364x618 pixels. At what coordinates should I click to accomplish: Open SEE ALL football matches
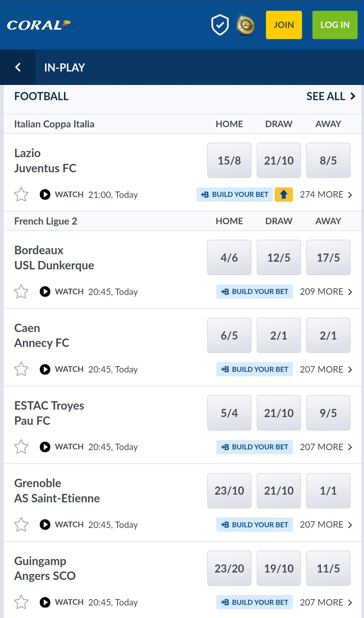330,96
